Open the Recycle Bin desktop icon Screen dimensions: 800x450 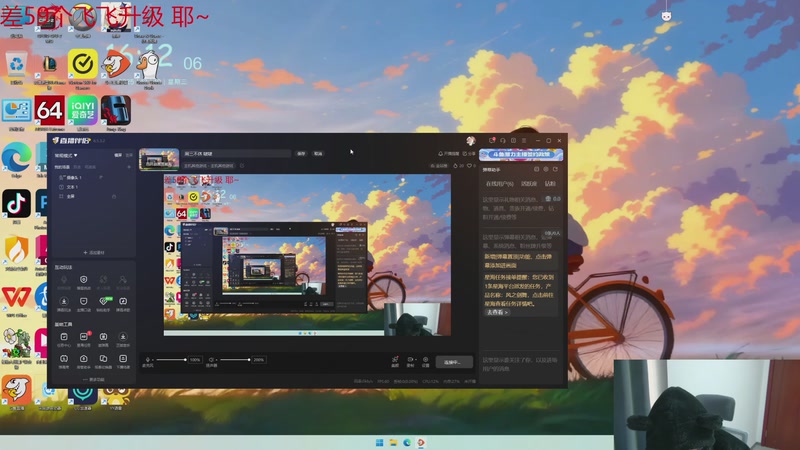[x=17, y=68]
